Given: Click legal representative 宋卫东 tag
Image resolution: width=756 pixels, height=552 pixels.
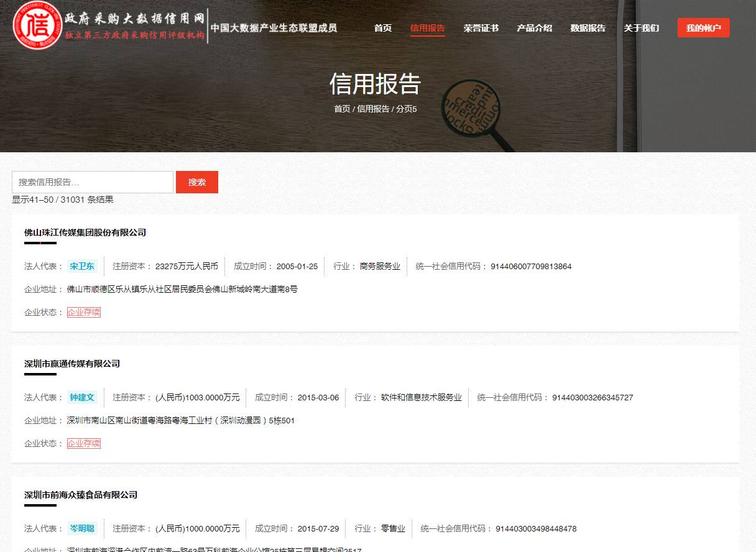Looking at the screenshot, I should tap(82, 266).
